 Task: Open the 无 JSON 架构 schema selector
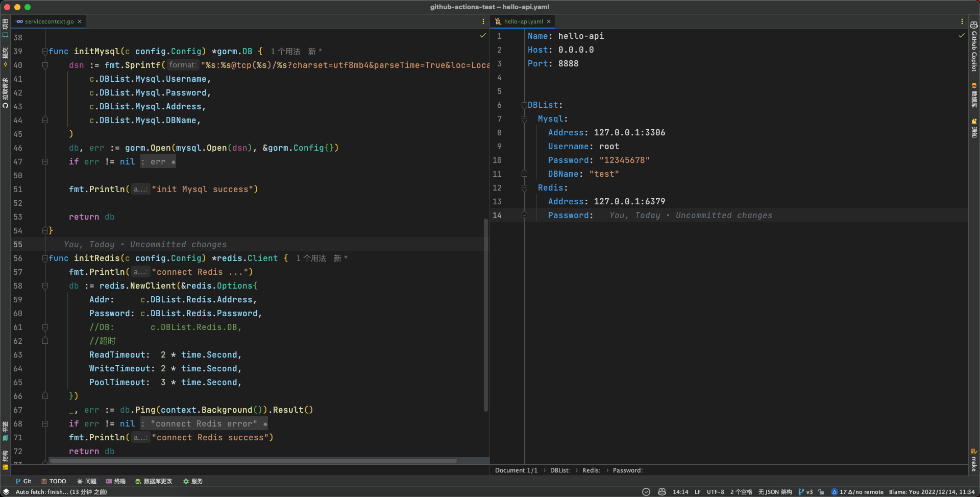click(775, 492)
